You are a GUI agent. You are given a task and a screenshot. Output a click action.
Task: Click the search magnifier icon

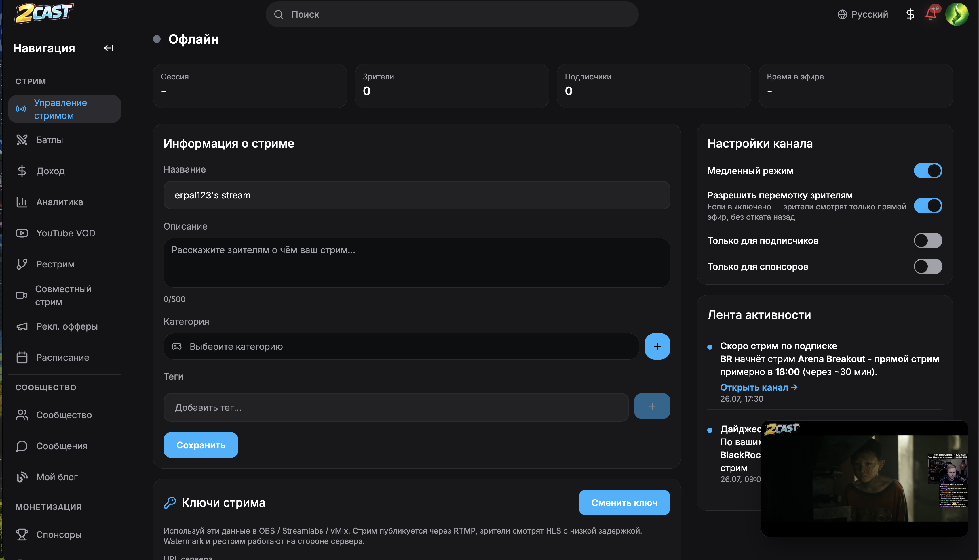(279, 14)
